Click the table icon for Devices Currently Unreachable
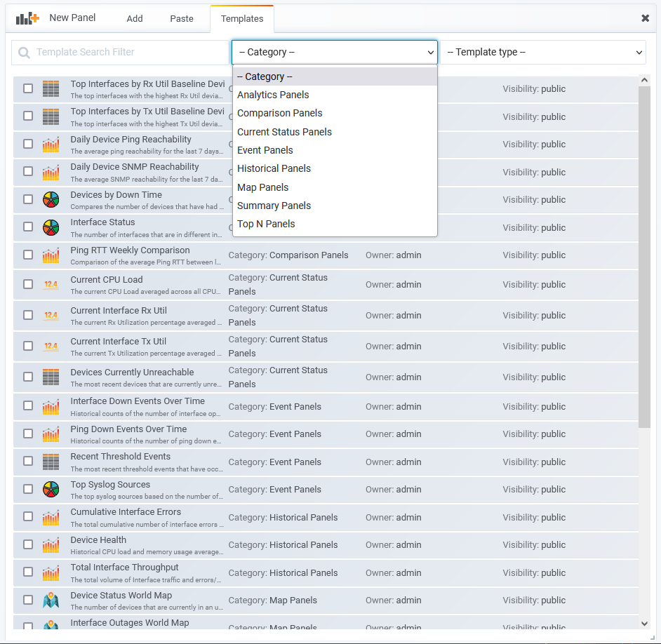 pos(51,377)
